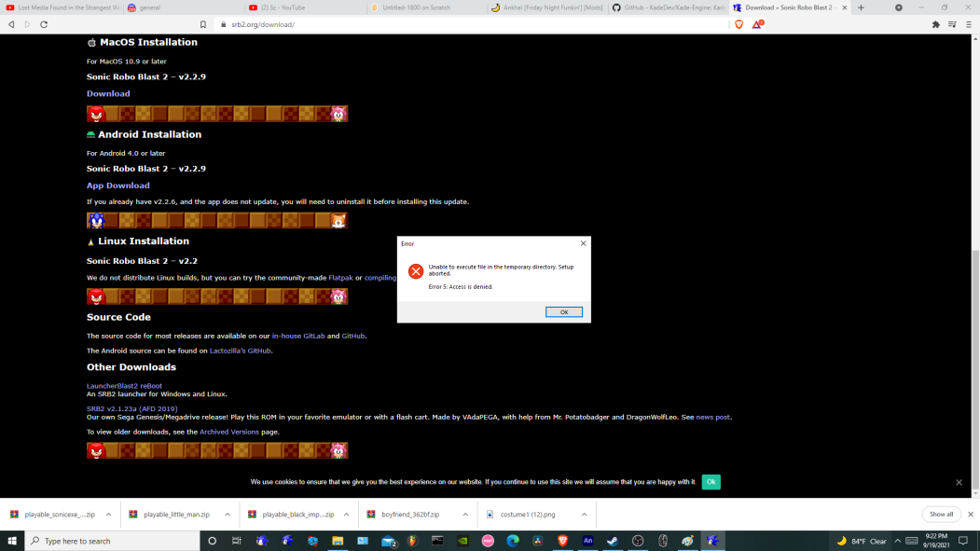Switch to the Untitled-1800 on Scratch tab
Viewport: 980px width, 551px height.
click(427, 7)
